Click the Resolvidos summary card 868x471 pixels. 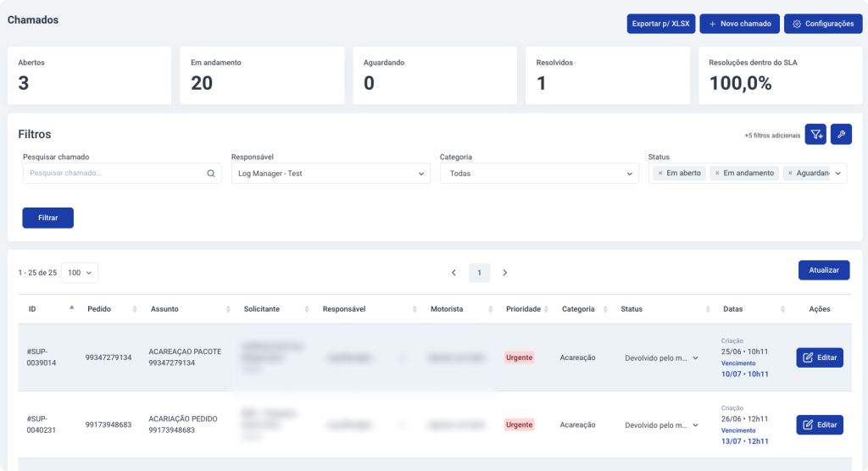[x=607, y=75]
